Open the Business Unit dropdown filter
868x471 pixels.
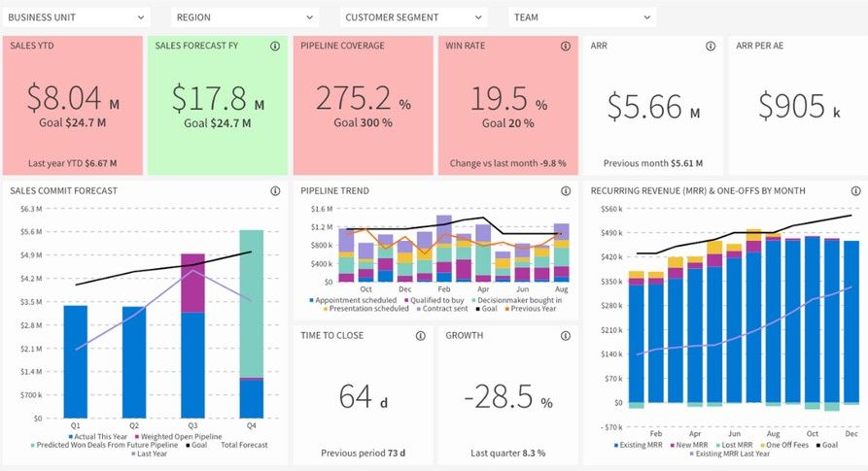point(76,17)
